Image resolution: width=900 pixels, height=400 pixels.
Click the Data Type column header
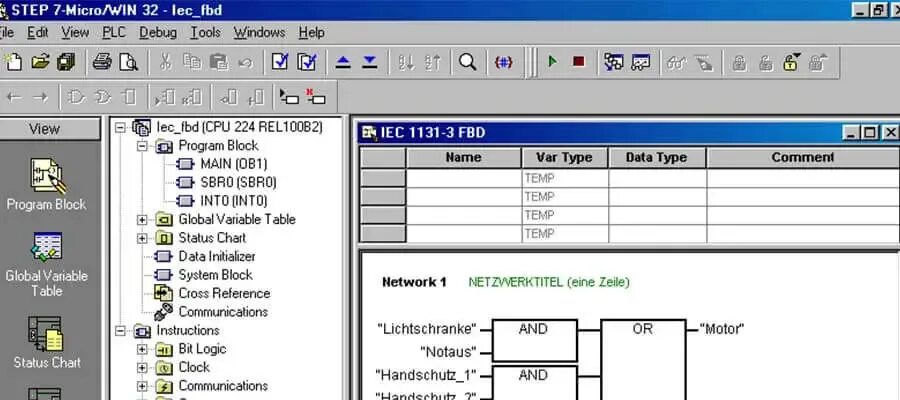tap(657, 157)
